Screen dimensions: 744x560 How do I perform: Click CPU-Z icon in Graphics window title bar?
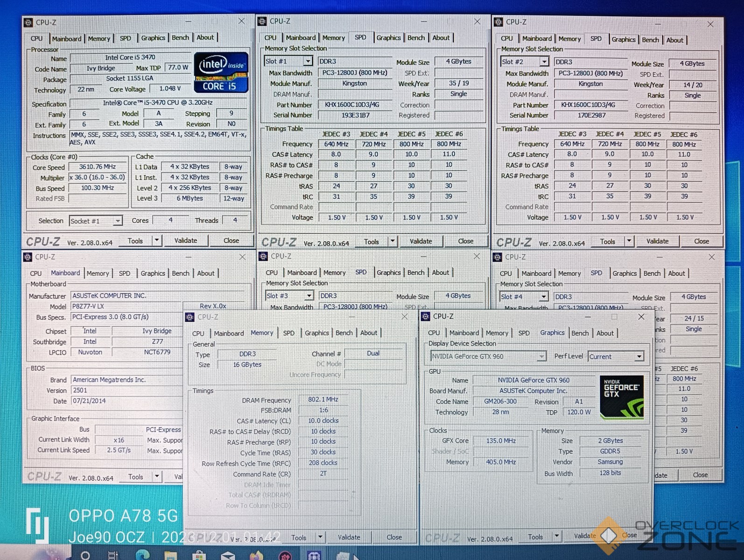(x=425, y=316)
